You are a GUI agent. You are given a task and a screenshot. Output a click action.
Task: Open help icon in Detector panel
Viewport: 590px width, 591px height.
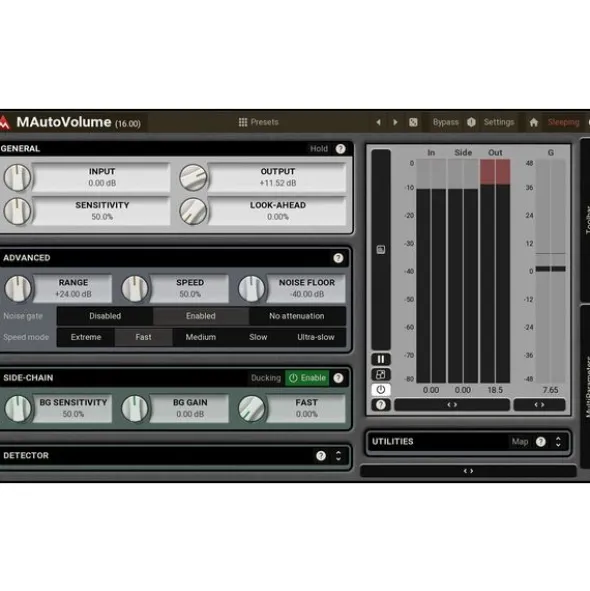[x=321, y=456]
